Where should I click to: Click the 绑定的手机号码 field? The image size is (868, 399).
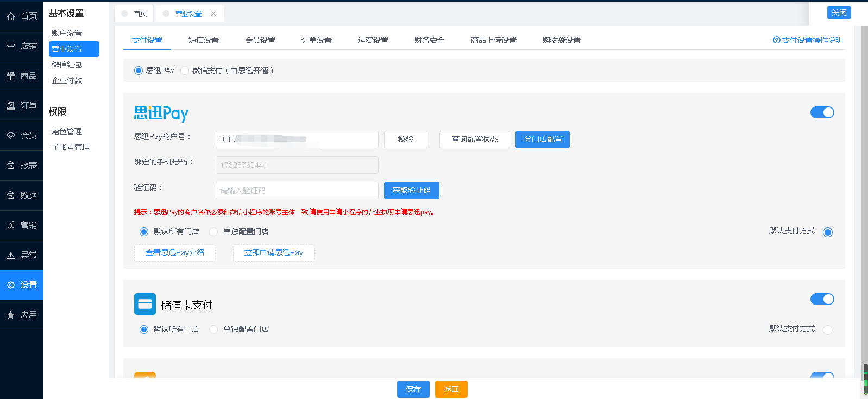[x=297, y=165]
